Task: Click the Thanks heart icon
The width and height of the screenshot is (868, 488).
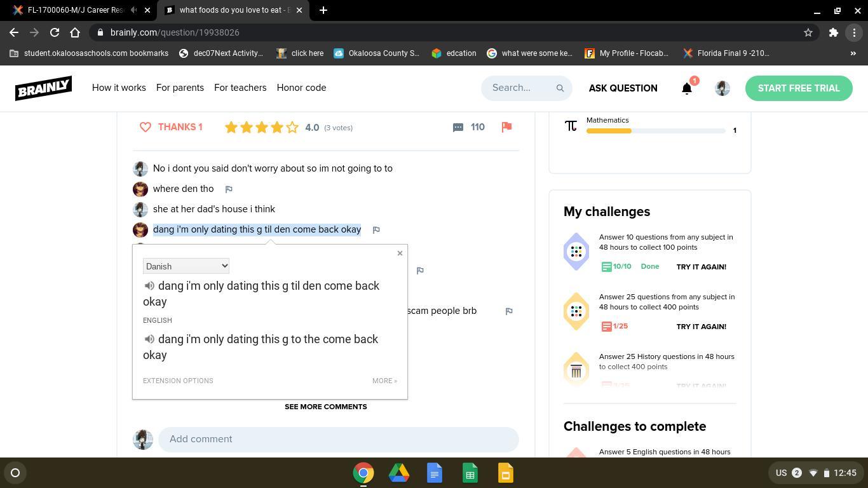Action: [x=146, y=127]
